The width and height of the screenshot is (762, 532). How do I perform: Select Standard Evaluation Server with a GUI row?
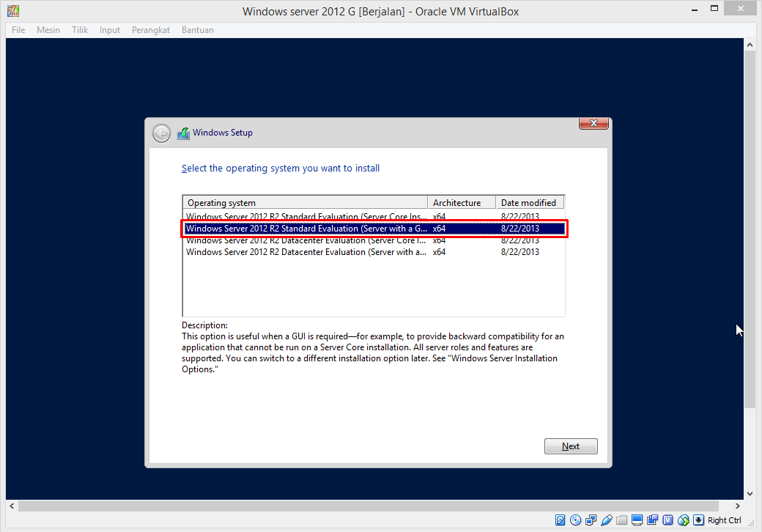click(374, 229)
